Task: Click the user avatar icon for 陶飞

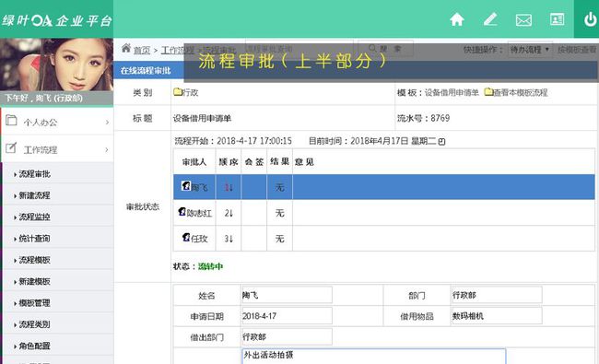Action: pyautogui.click(x=186, y=185)
